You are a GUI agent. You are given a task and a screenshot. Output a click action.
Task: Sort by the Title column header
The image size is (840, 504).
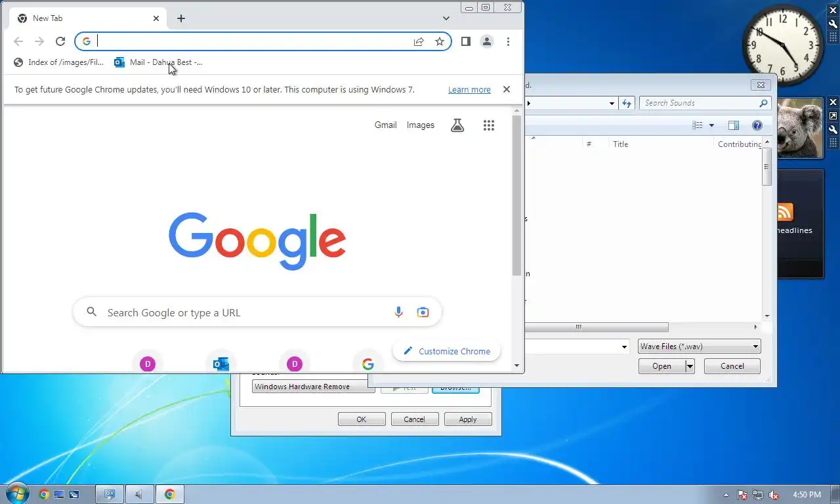click(x=660, y=144)
